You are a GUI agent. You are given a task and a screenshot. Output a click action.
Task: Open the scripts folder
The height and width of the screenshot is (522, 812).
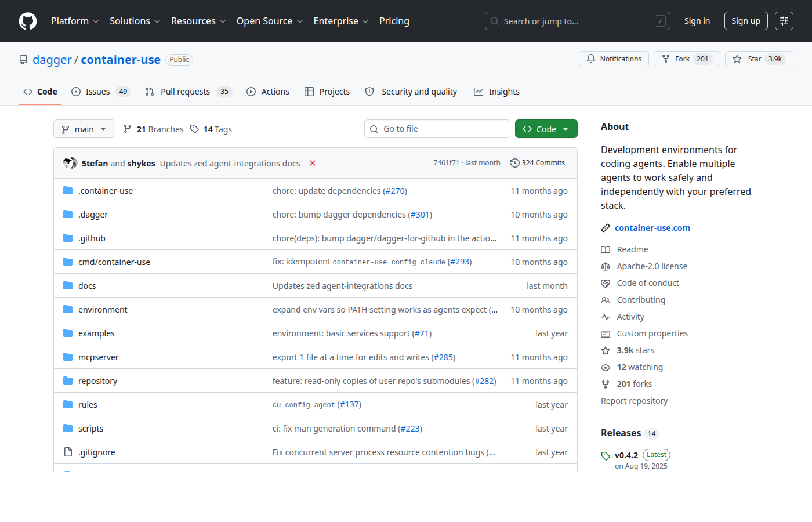pyautogui.click(x=91, y=429)
